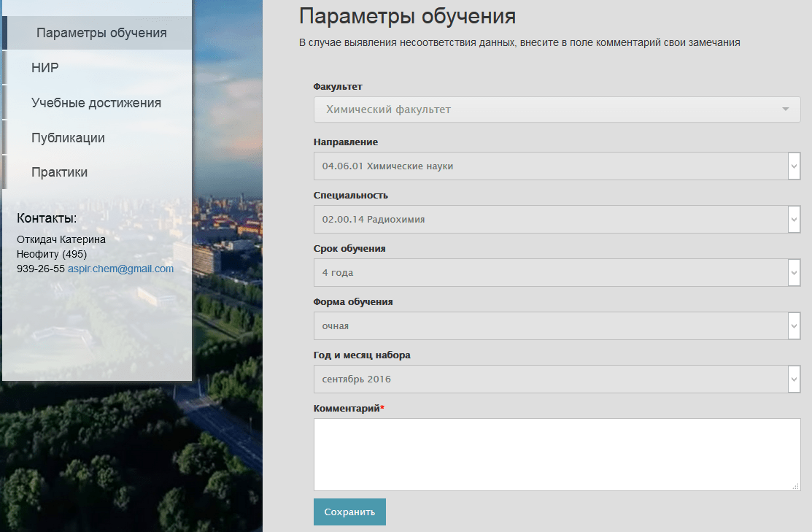The image size is (812, 532).
Task: Go to the НИР sidebar section
Action: click(x=97, y=67)
